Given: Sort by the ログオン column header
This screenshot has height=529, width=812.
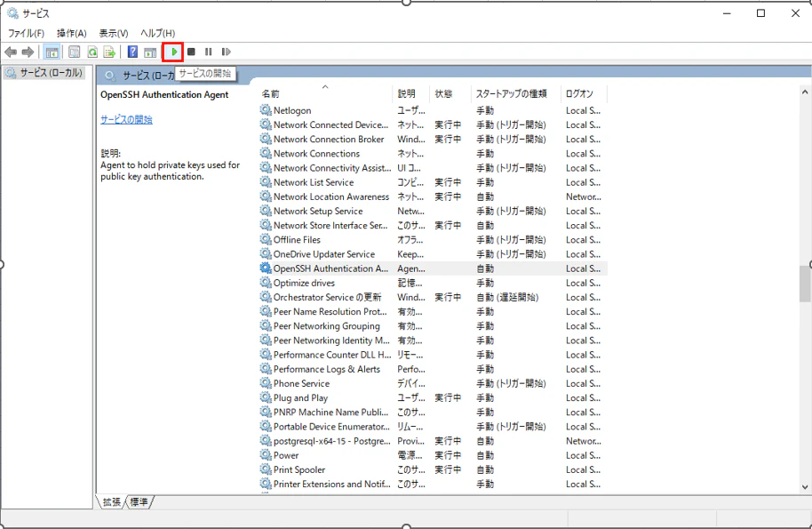Looking at the screenshot, I should click(x=584, y=93).
